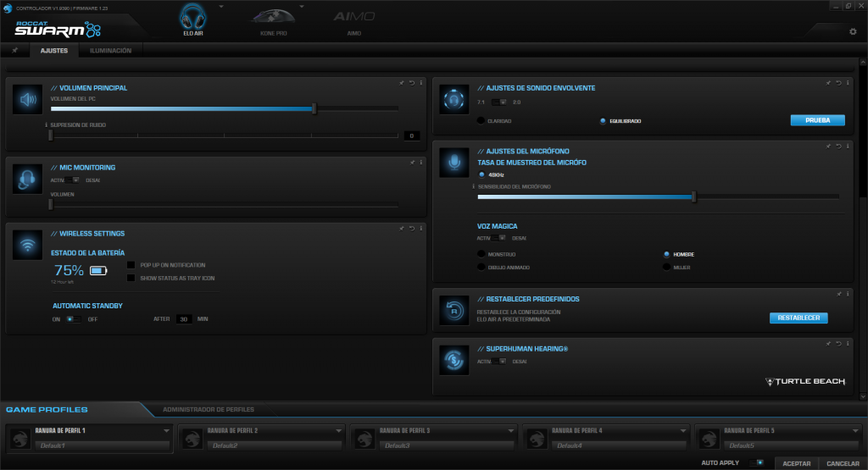Click the ACEPTAR button
Image resolution: width=868 pixels, height=470 pixels.
(x=796, y=463)
